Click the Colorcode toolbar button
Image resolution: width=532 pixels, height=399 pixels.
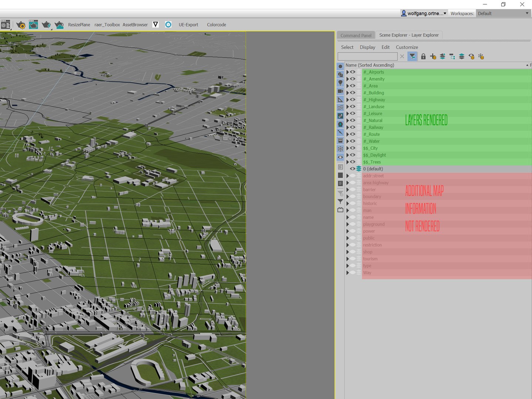click(x=216, y=25)
